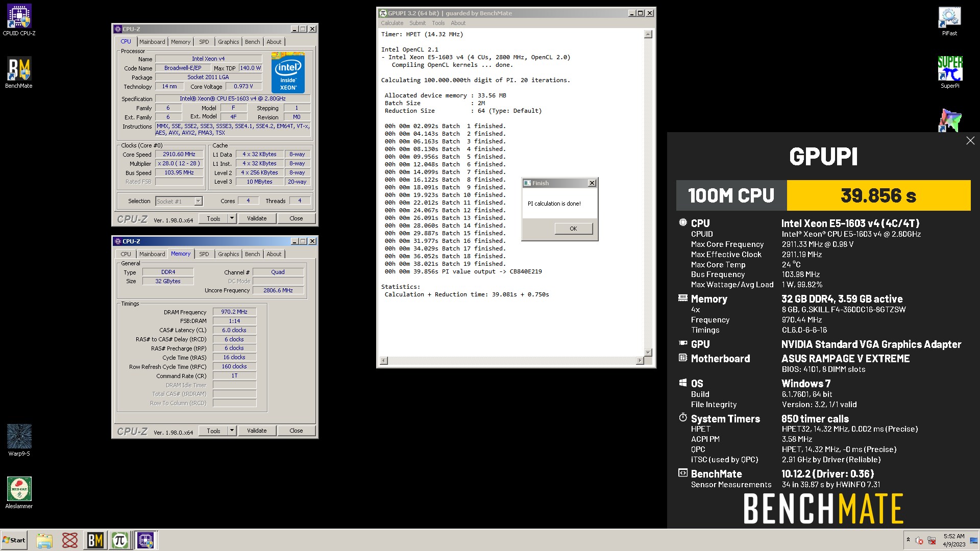Open Bench tab in bottom CPU-Z window
Viewport: 980px width, 551px height.
pyautogui.click(x=252, y=254)
